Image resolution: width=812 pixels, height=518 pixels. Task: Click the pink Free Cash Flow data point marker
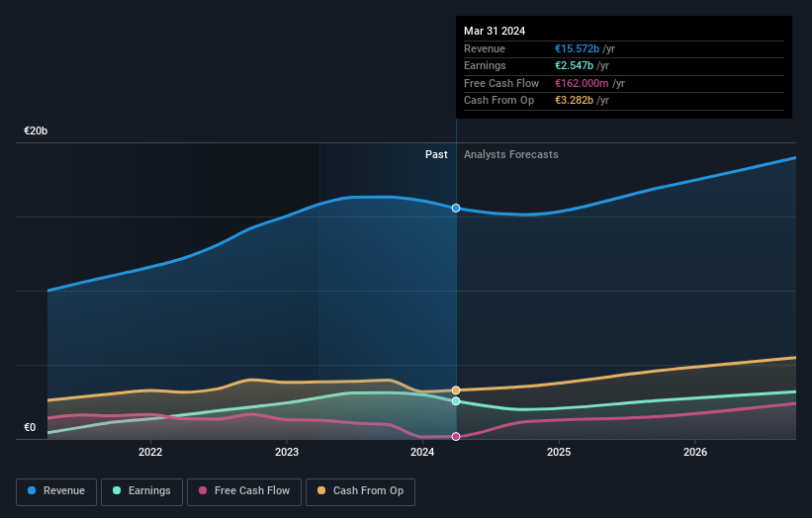(456, 436)
